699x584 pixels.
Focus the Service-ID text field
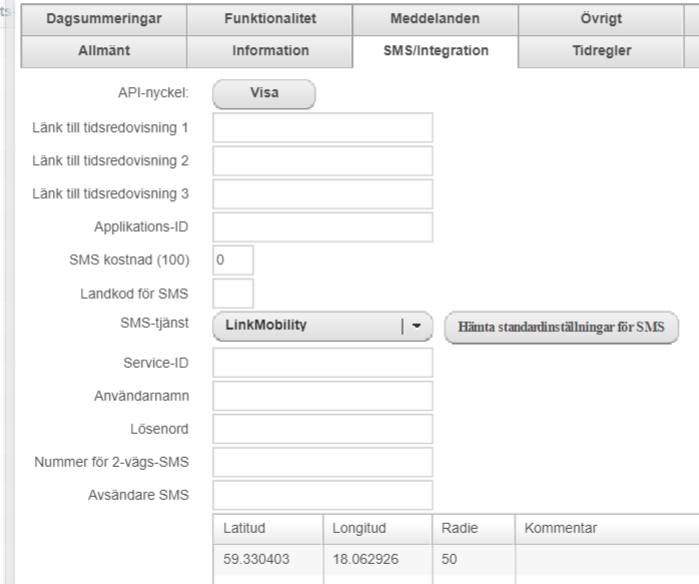point(322,362)
